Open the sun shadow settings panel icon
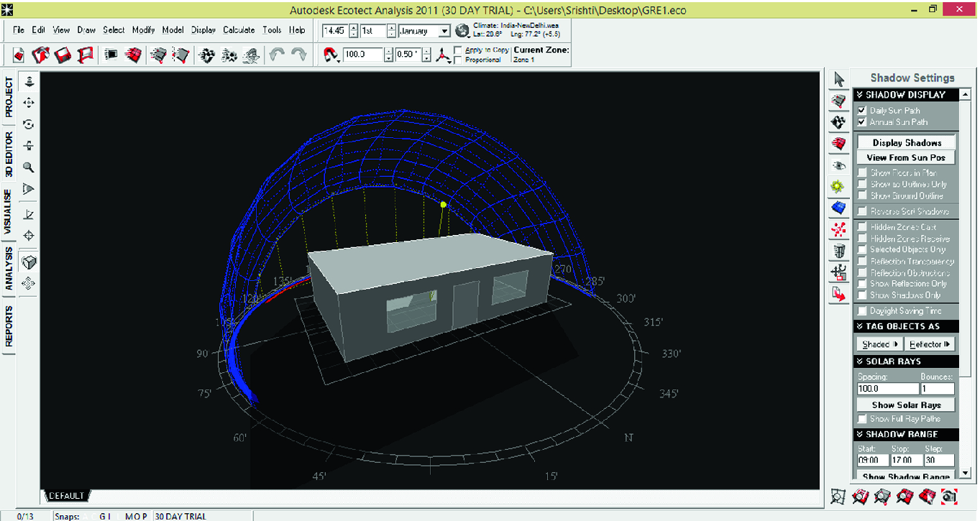The width and height of the screenshot is (980, 521). point(838,187)
